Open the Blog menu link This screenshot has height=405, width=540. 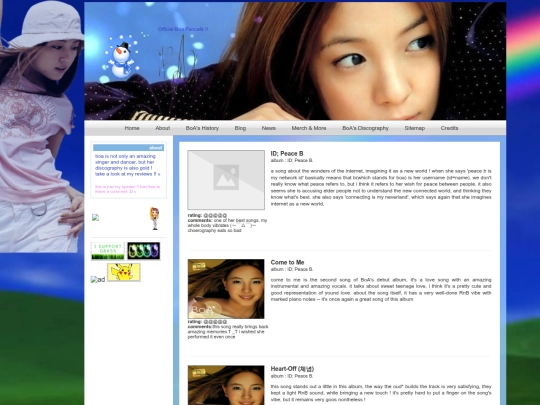coord(240,128)
